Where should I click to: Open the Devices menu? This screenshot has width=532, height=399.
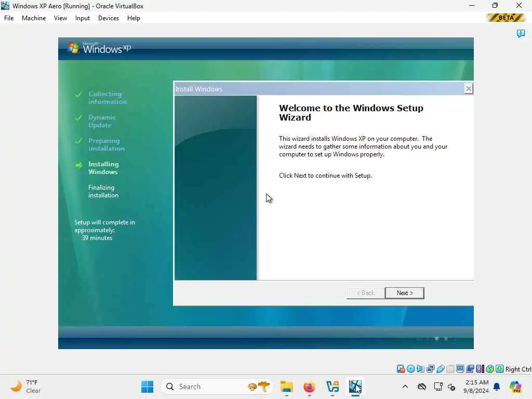coord(109,18)
